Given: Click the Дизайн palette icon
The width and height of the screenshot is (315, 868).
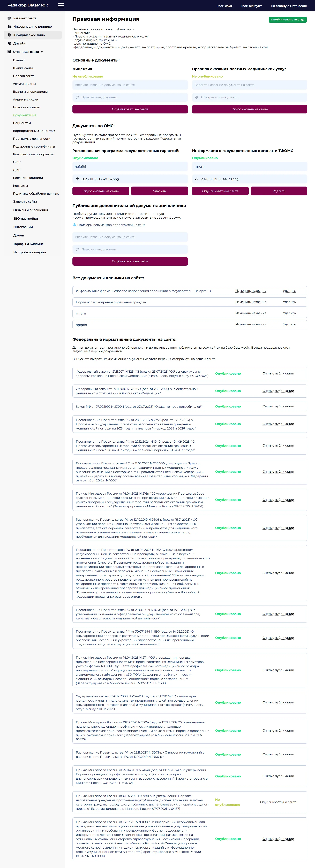Looking at the screenshot, I should point(9,43).
